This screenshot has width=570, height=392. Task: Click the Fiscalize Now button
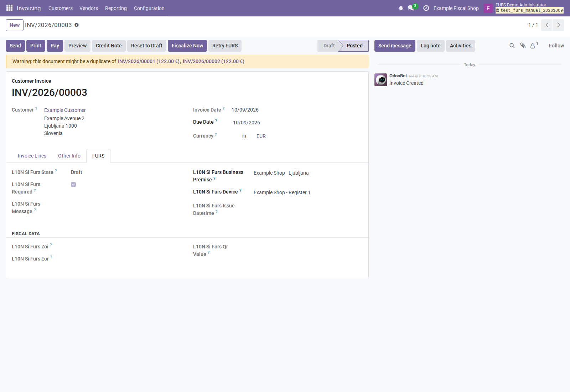(187, 46)
